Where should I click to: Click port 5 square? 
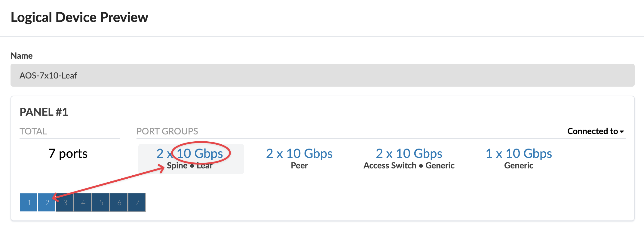click(x=101, y=202)
